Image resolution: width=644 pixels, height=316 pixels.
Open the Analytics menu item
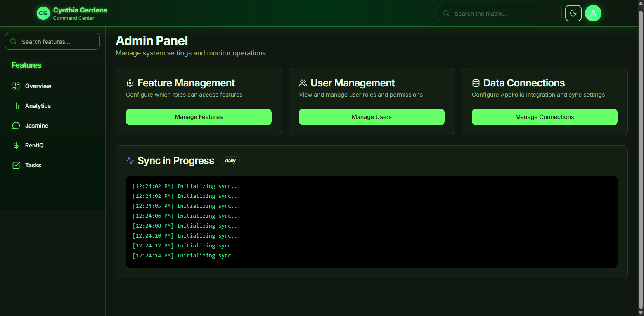[x=38, y=106]
